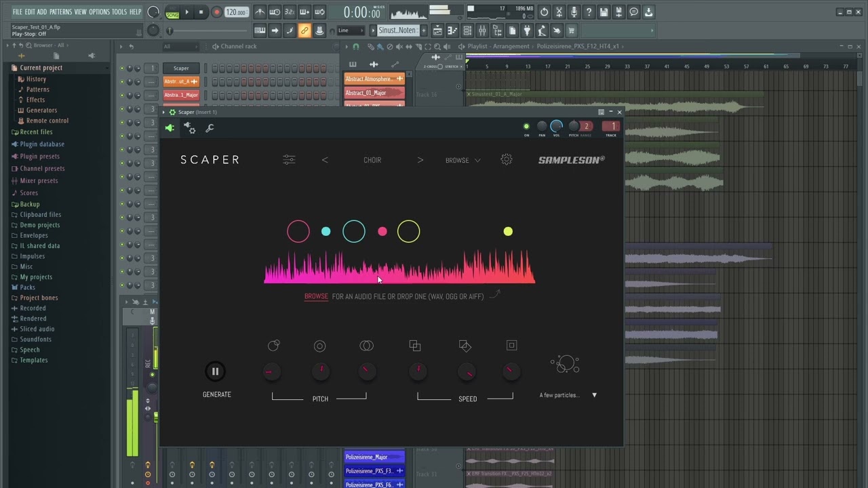The height and width of the screenshot is (488, 868).
Task: Click the mixer TRACK number selector
Action: pos(611,126)
